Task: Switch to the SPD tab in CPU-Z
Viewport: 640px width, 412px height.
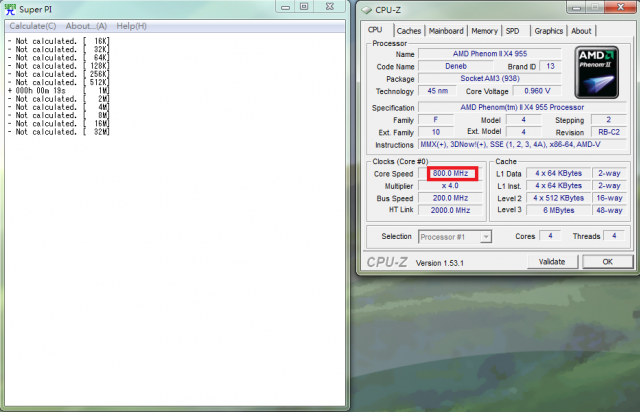Action: tap(513, 31)
